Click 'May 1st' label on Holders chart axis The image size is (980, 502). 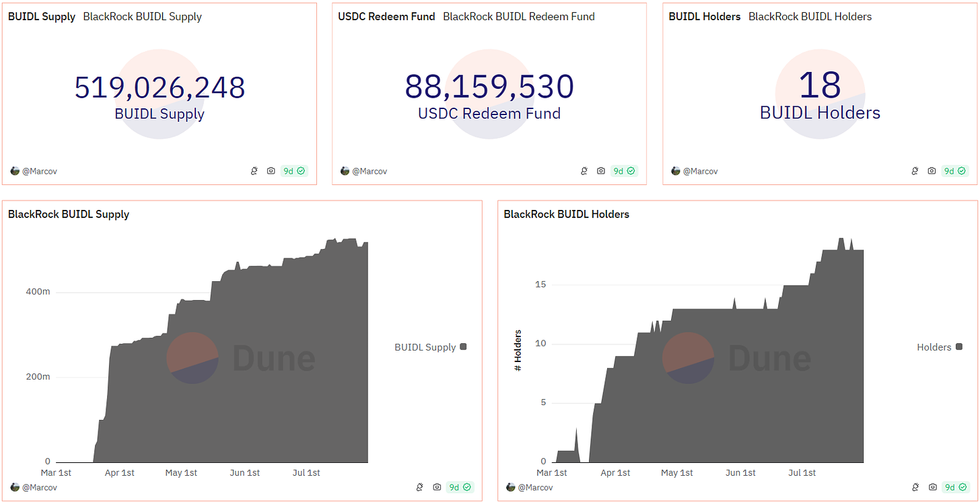(x=677, y=473)
